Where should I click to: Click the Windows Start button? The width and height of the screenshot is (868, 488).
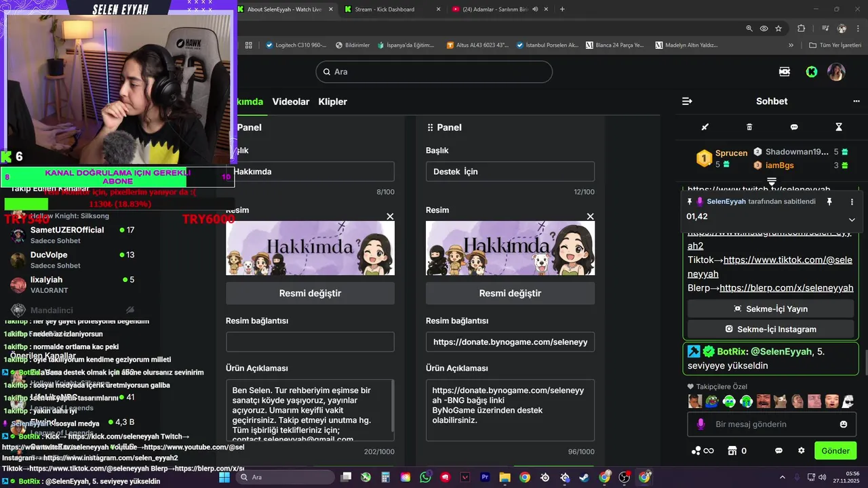[224, 477]
